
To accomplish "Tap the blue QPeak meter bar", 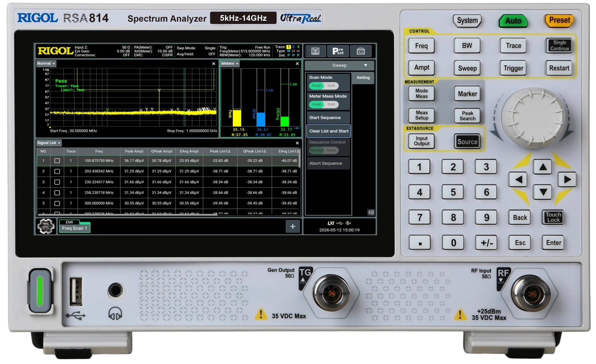I will coord(261,119).
